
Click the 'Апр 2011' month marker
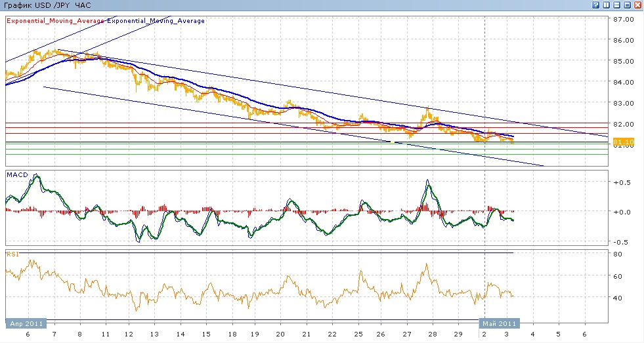point(26,323)
